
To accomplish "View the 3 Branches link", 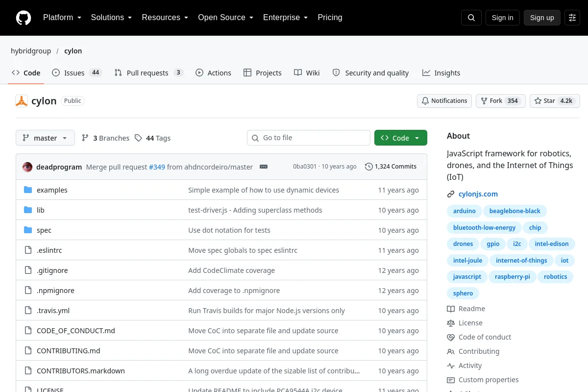I will click(x=105, y=138).
